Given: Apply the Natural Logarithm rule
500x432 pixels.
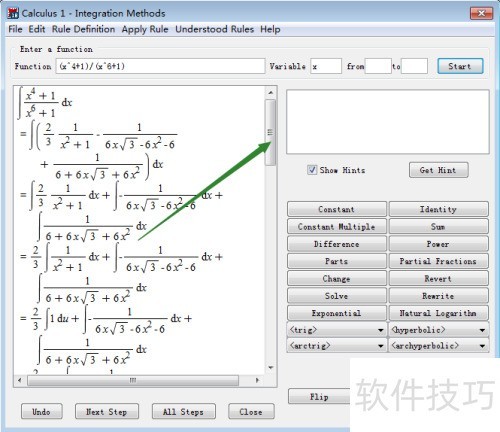Looking at the screenshot, I should pos(438,313).
